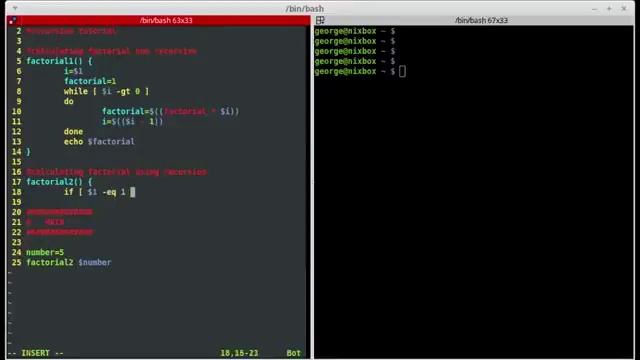The height and width of the screenshot is (360, 640).
Task: Click the closing brace on line 14
Action: point(28,152)
